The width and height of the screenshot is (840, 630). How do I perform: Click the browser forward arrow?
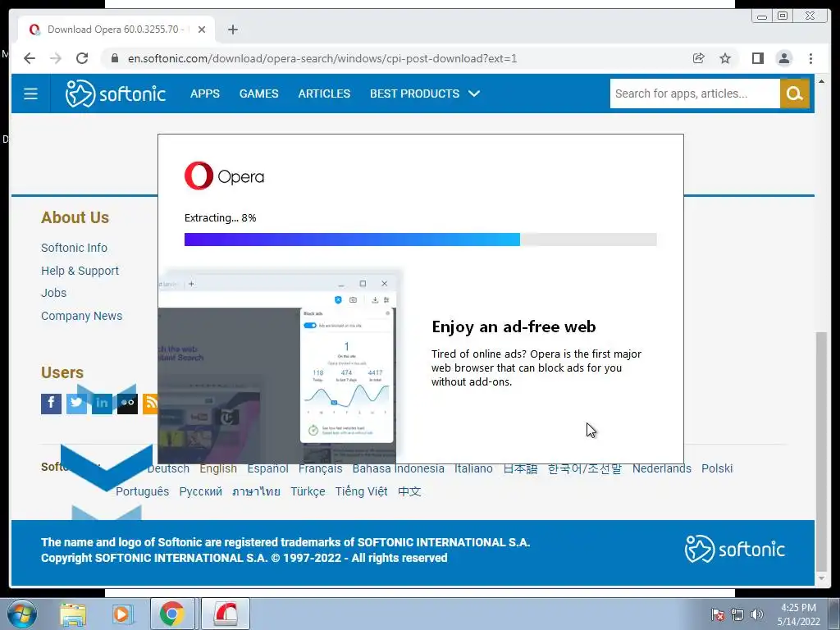pos(56,58)
